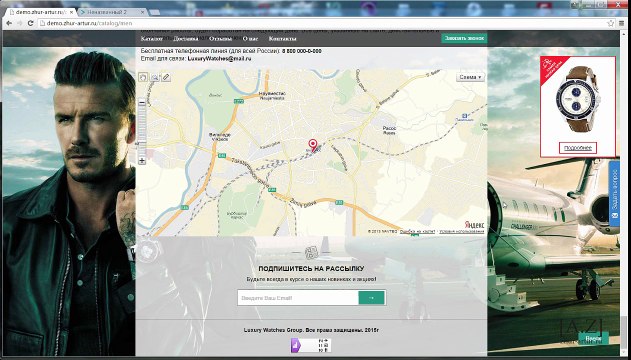The image size is (631, 360).
Task: Click the scrollbar up arrow
Action: 624,33
